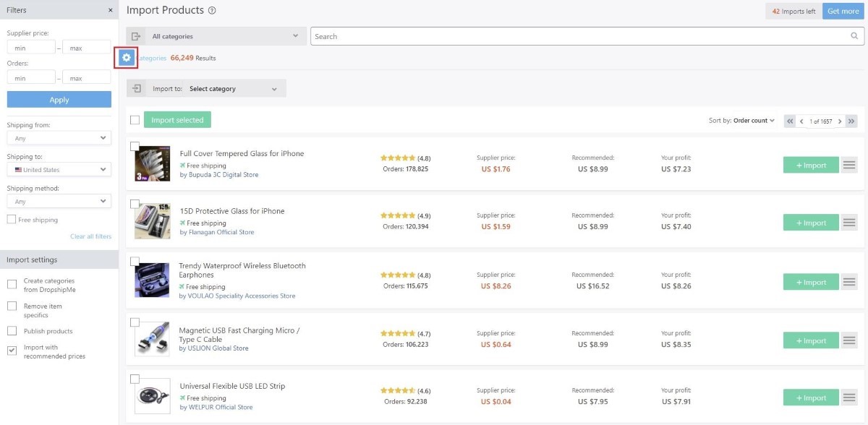Clear all filters link
Image resolution: width=868 pixels, height=425 pixels.
[x=90, y=236]
